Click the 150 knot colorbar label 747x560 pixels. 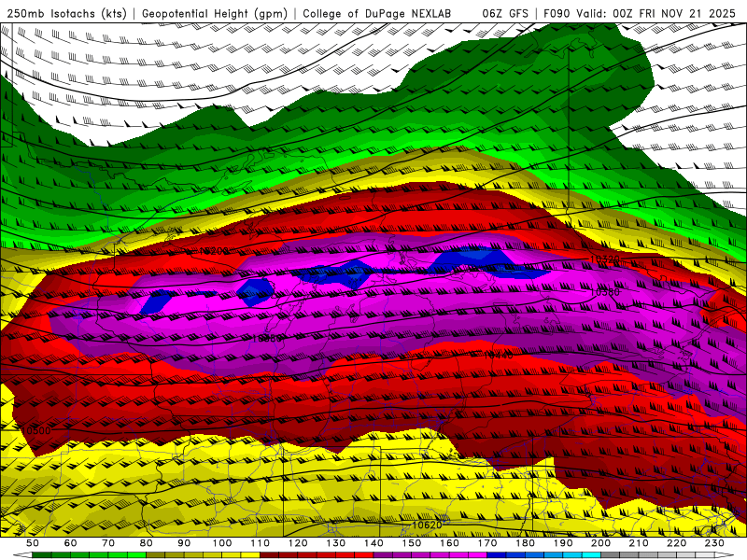412,543
